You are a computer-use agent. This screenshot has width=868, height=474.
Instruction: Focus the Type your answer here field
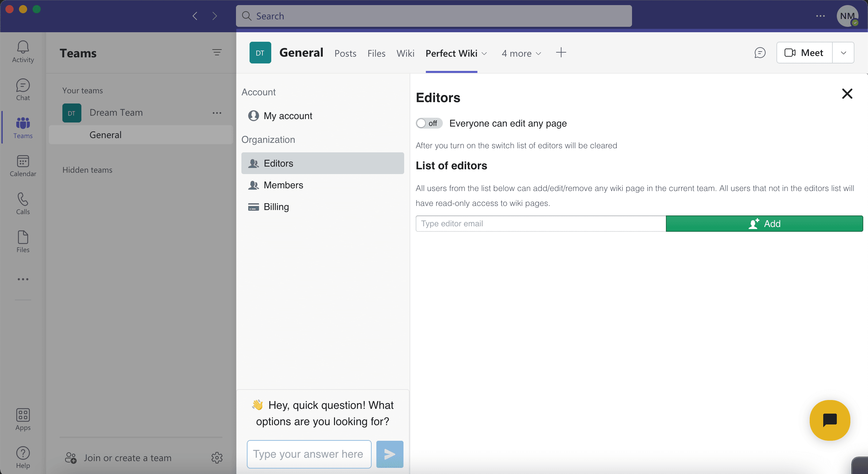point(309,454)
